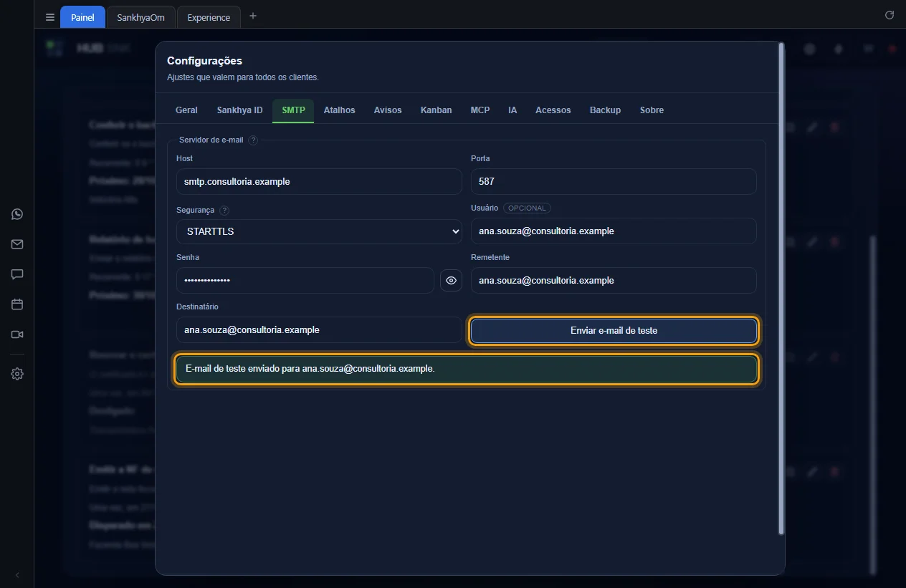Viewport: 906px width, 588px height.
Task: Open the mail envelope icon in sidebar
Action: pos(17,244)
